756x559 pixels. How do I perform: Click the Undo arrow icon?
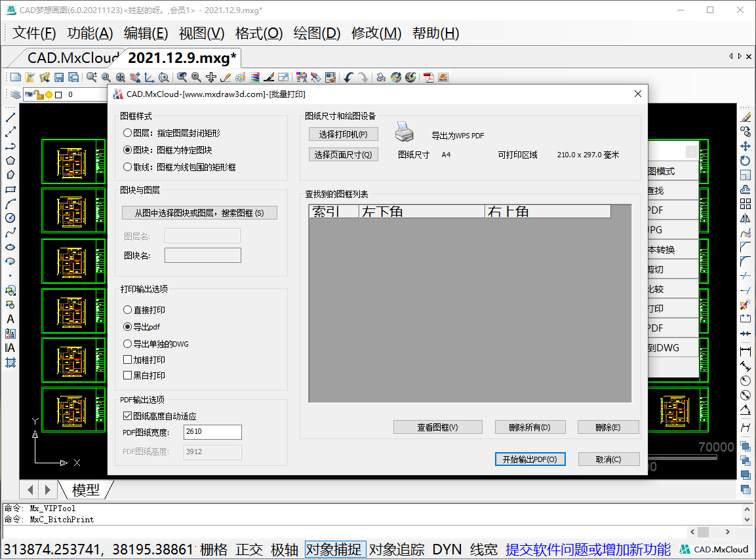(348, 77)
